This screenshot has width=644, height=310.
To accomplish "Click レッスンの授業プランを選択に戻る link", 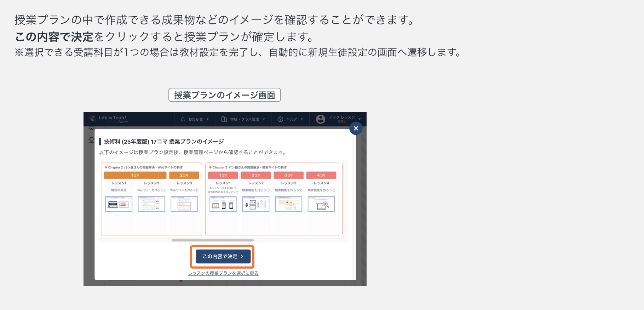I will pos(223,273).
